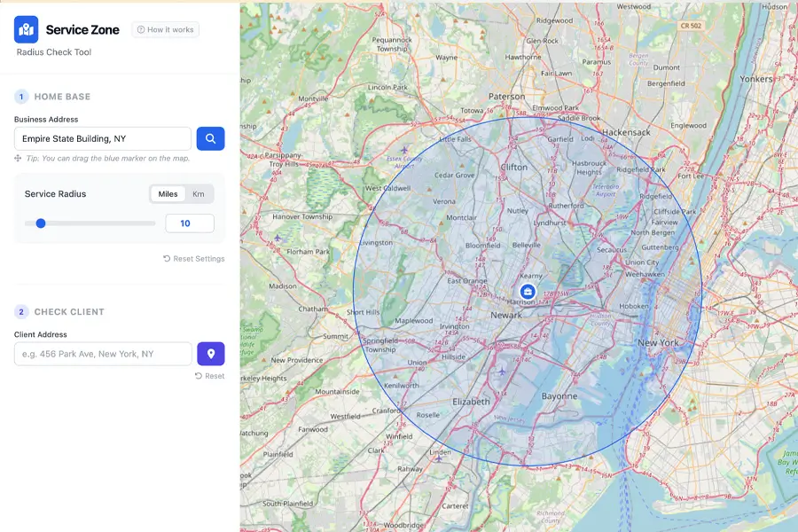
Task: Click the Essex County Airport plane icon
Action: [404, 149]
